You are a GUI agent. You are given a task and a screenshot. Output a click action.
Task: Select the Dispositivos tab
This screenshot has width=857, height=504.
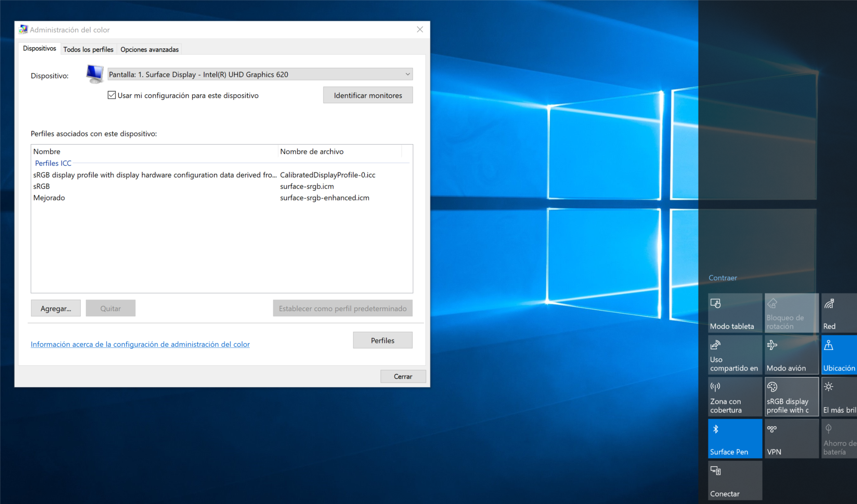39,49
